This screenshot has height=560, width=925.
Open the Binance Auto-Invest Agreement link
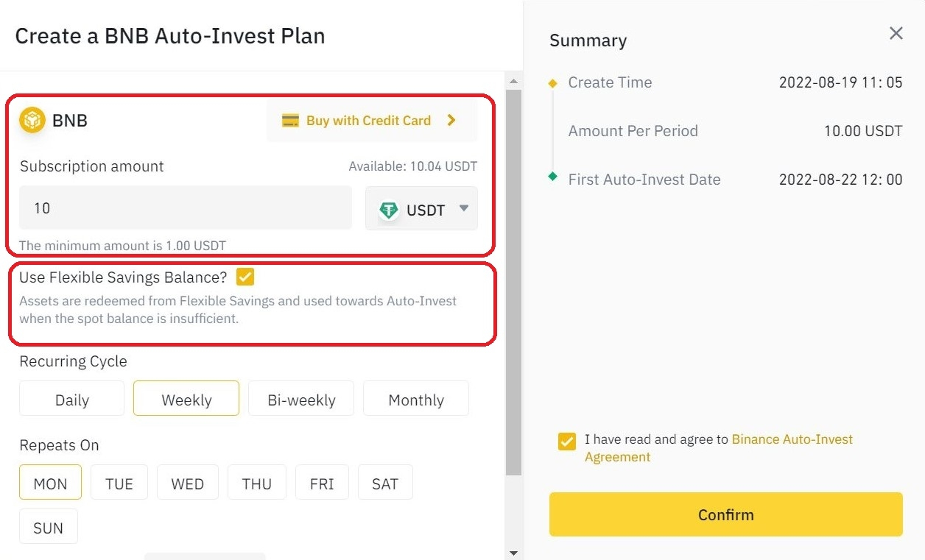(792, 440)
